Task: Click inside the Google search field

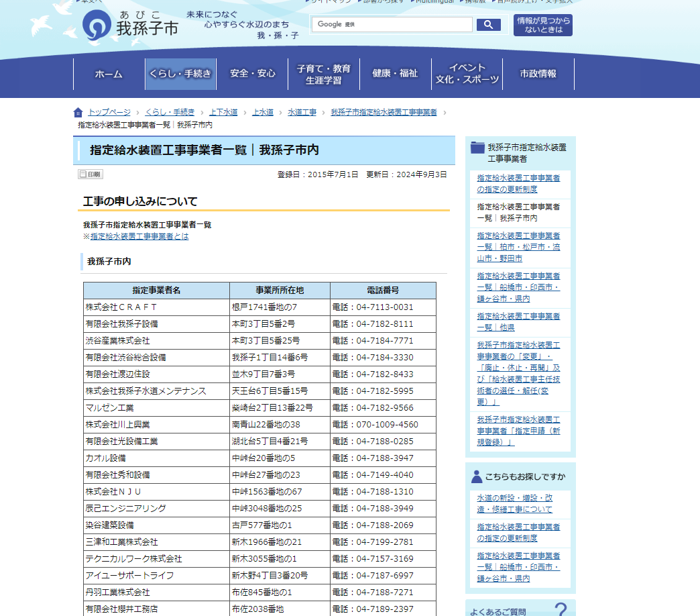Action: tap(392, 25)
